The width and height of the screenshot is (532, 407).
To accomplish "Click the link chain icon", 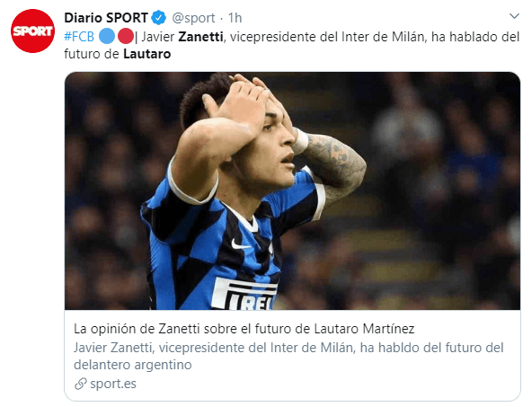I will tap(80, 384).
